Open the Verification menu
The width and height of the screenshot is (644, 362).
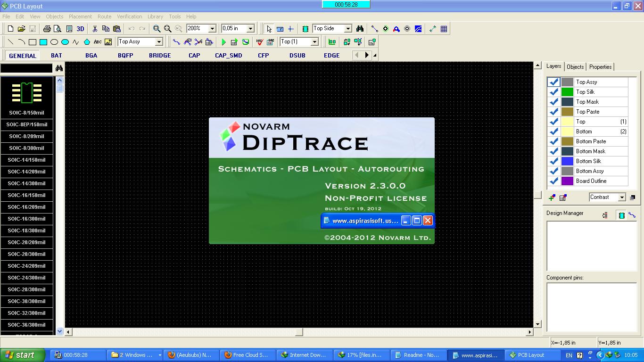point(129,16)
